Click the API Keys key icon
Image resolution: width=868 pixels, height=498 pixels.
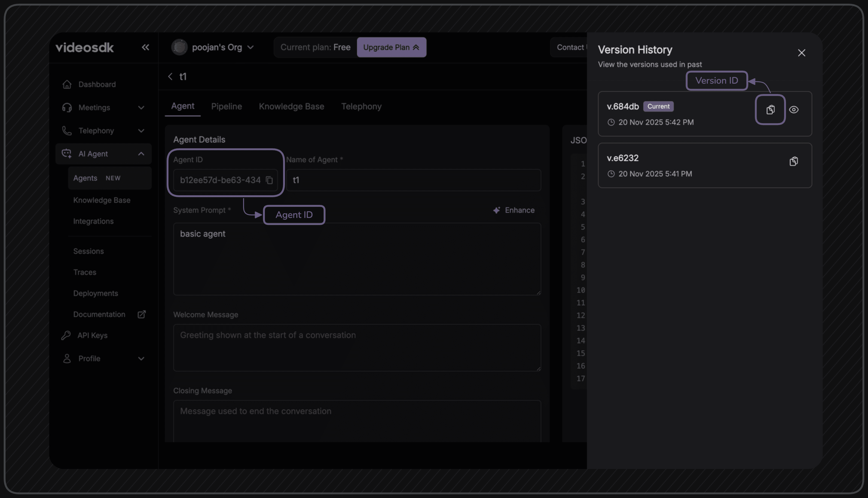click(66, 335)
